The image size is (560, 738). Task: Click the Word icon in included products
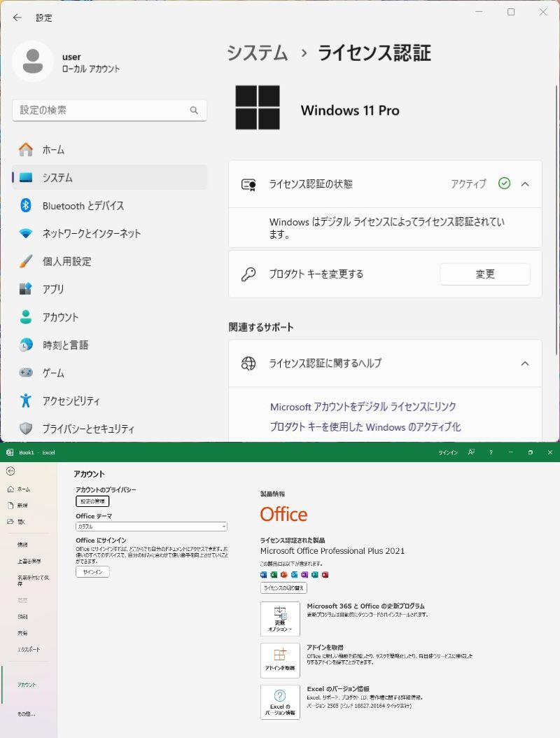(263, 575)
